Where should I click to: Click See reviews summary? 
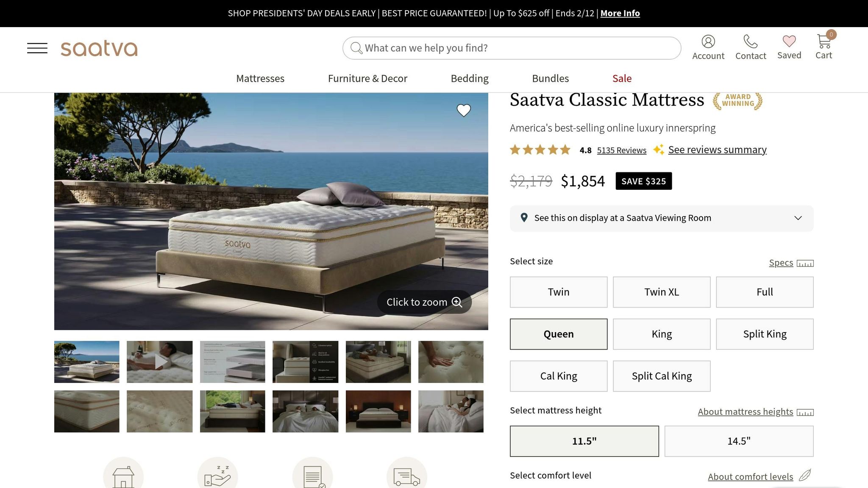(x=717, y=149)
